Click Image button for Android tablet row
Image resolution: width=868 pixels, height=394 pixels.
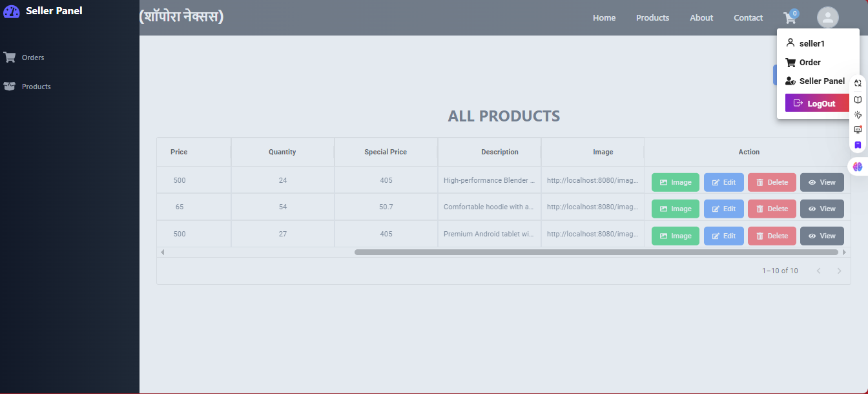coord(676,236)
